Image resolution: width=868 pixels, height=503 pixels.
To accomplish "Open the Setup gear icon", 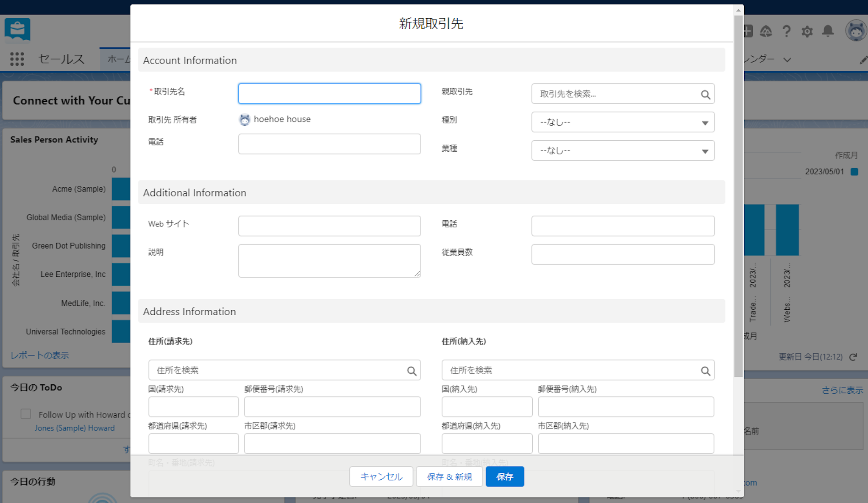I will [x=807, y=31].
